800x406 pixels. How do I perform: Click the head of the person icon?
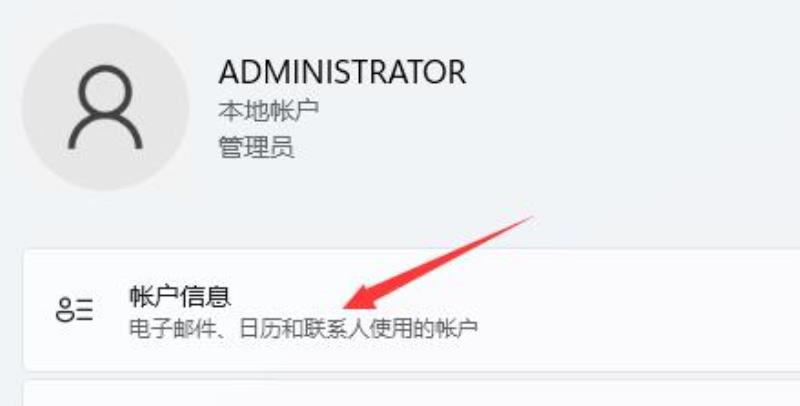[105, 89]
